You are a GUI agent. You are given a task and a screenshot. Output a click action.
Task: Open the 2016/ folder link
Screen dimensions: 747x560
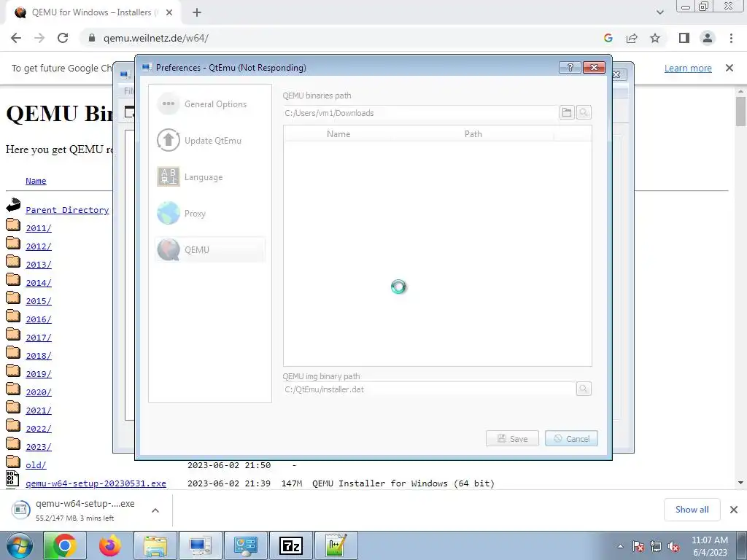39,319
